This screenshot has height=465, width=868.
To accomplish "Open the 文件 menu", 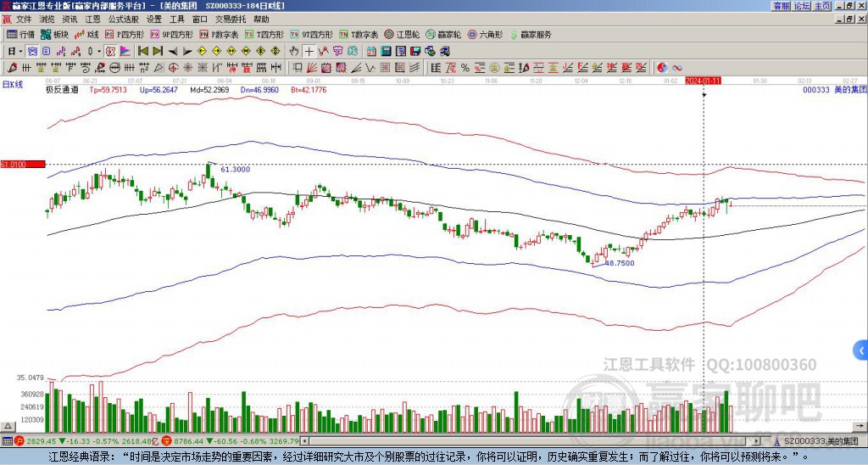I will coord(24,20).
